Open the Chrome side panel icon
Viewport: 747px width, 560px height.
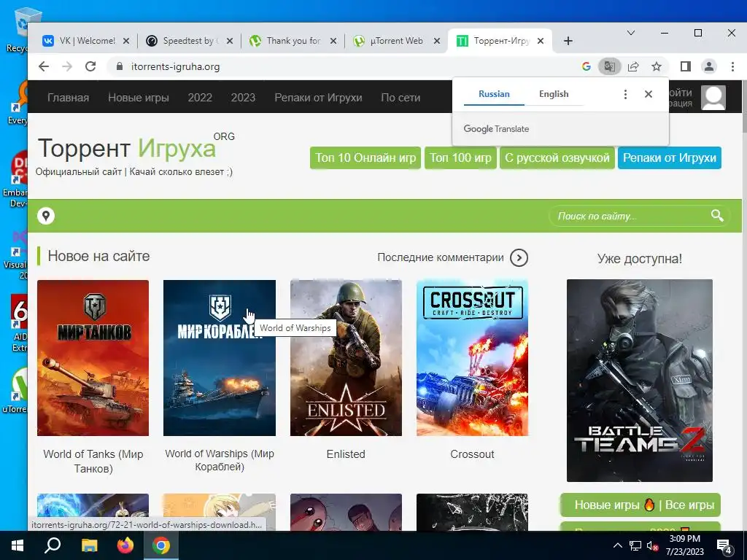coord(686,66)
